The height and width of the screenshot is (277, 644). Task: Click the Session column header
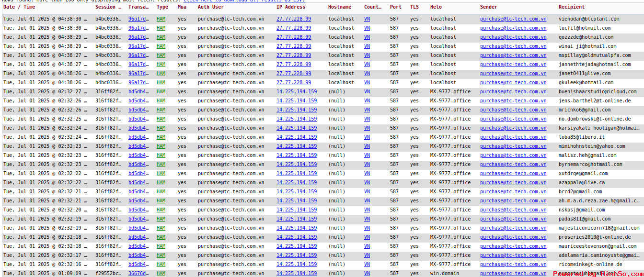coord(108,7)
